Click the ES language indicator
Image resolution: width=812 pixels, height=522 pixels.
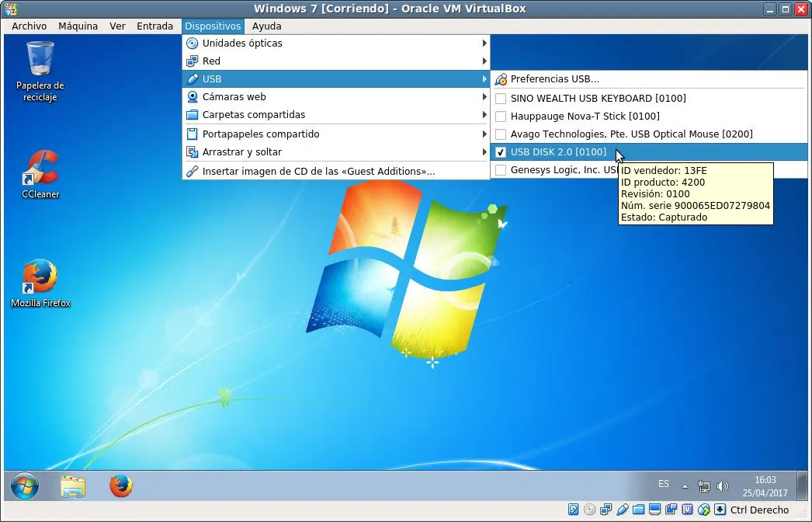click(x=664, y=484)
